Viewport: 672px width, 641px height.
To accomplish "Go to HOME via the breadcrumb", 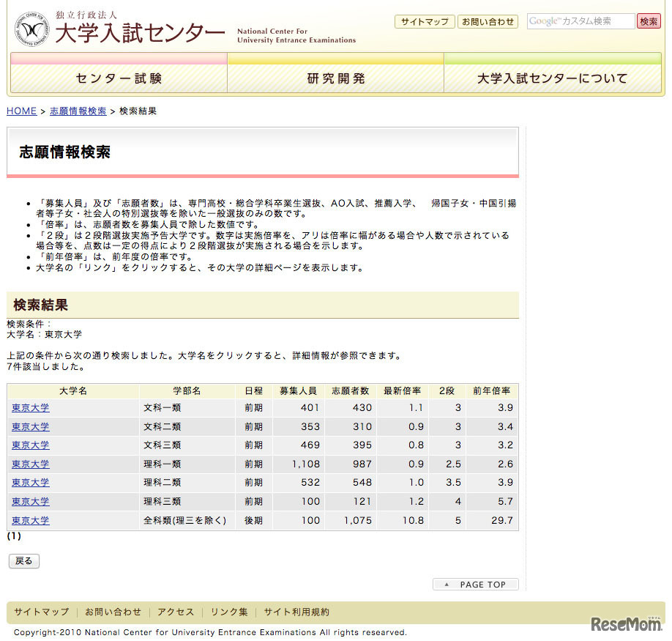I will coord(21,111).
